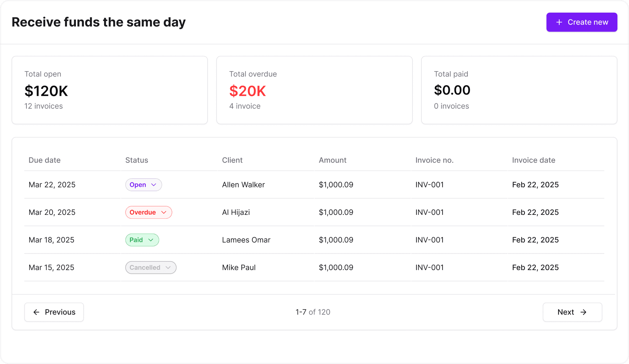Select the Total open summary card

110,90
